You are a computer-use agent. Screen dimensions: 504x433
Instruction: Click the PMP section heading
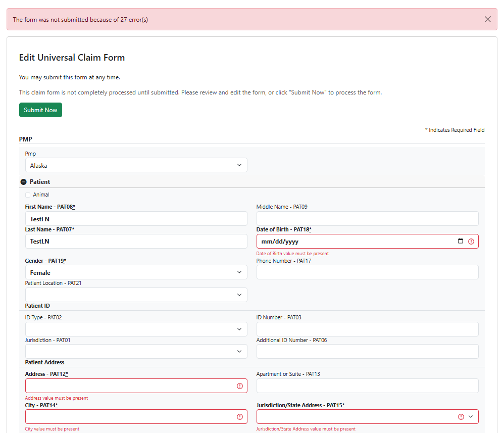point(25,139)
